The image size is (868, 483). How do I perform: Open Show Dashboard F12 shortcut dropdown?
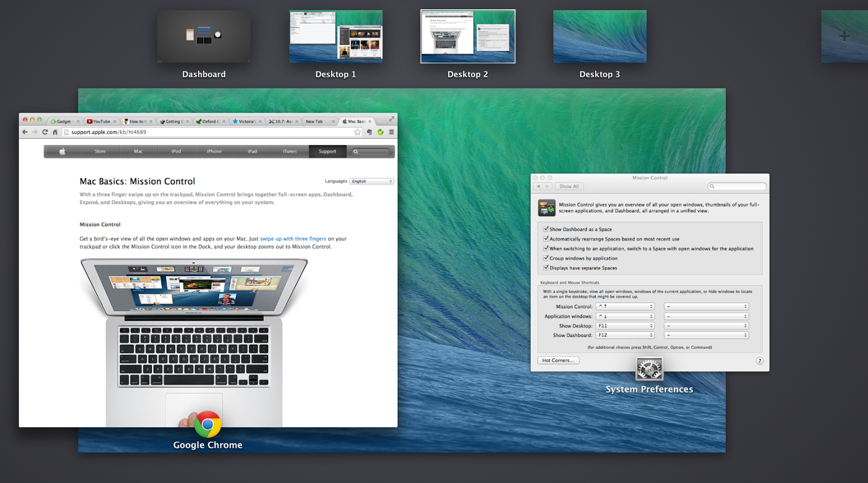point(625,335)
